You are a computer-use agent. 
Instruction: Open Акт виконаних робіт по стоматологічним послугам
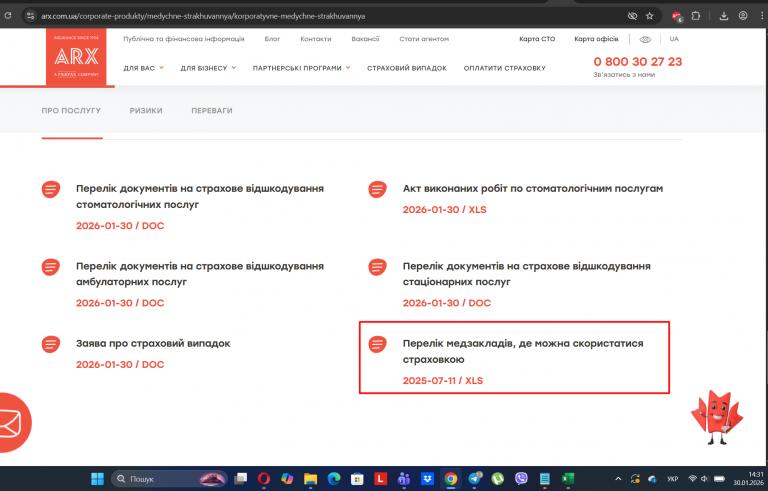click(x=533, y=189)
